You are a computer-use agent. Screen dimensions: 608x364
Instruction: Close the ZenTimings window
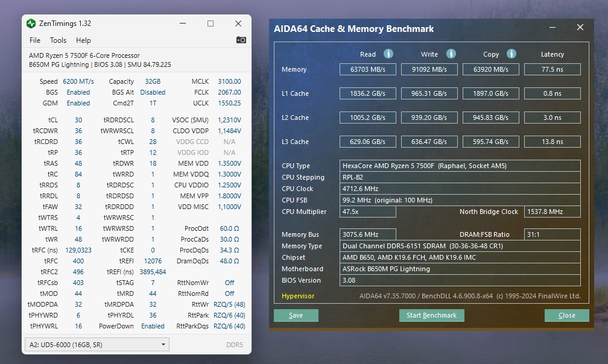(x=238, y=24)
